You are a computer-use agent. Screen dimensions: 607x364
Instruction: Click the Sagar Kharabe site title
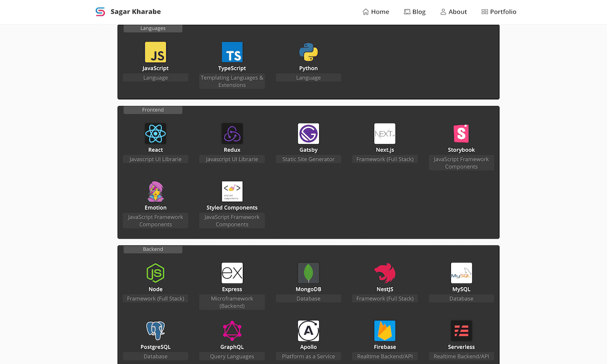136,12
